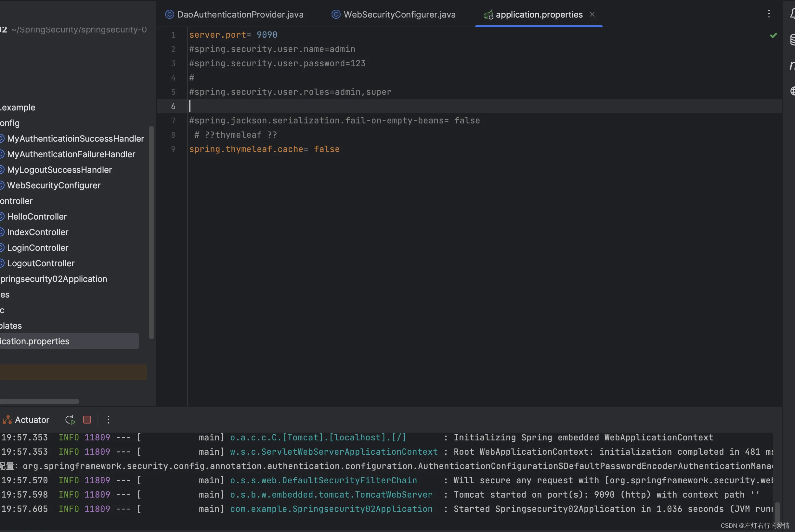The width and height of the screenshot is (795, 532).
Task: Click the Spring leaf icon on application.properties tab
Action: tap(488, 15)
